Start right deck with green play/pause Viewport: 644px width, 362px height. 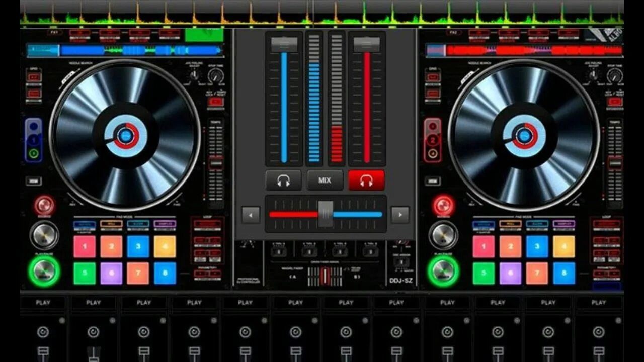coord(443,271)
